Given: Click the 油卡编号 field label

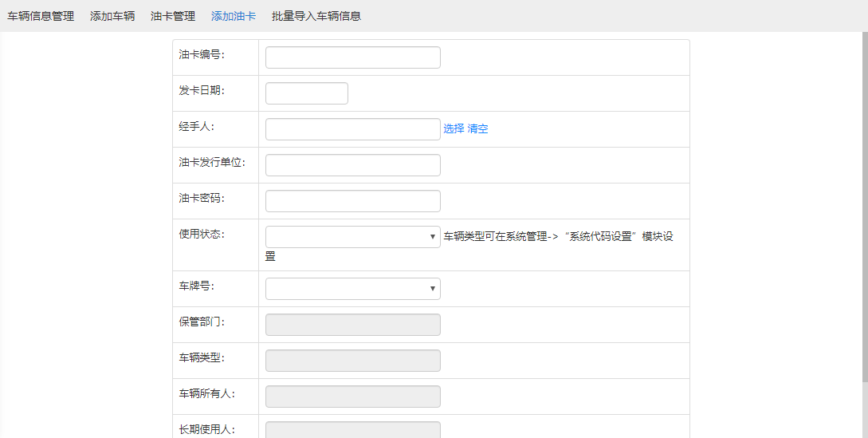Looking at the screenshot, I should 201,54.
